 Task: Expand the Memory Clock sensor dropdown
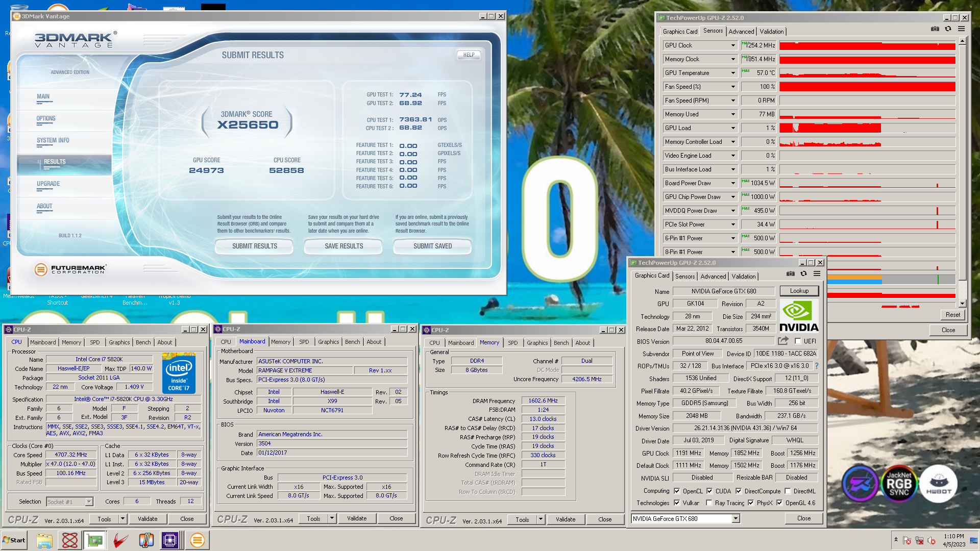[733, 59]
